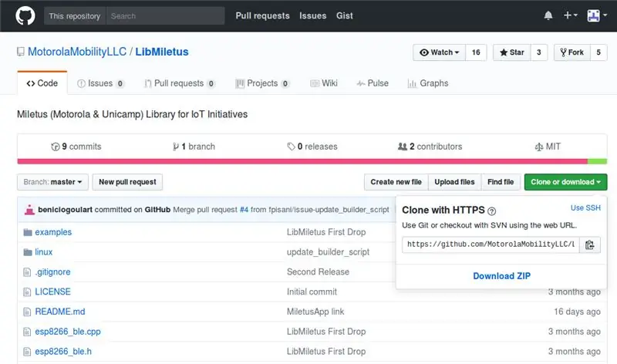Open the notifications bell icon
Screen dimensions: 617x364
click(548, 15)
